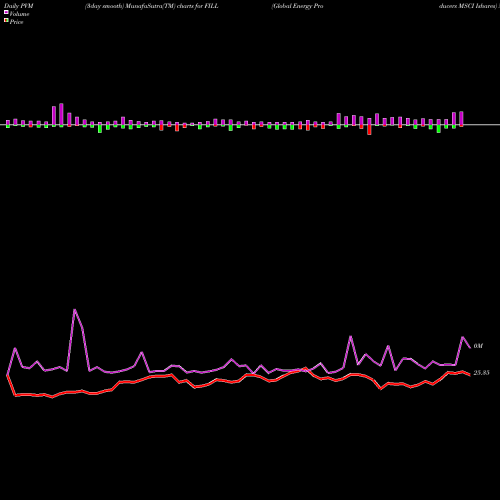
Task: Click the green-red Price legend swatch
Action: click(6, 21)
